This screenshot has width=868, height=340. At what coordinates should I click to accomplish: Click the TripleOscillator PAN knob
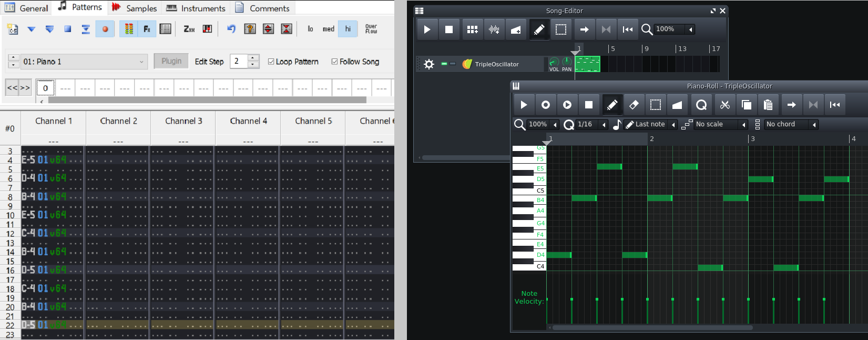pos(567,62)
